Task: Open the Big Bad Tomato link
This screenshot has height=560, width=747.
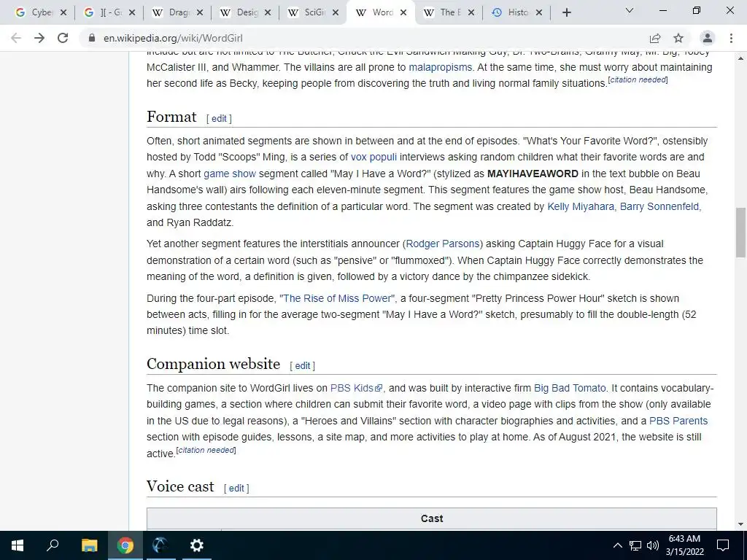Action: click(x=570, y=388)
